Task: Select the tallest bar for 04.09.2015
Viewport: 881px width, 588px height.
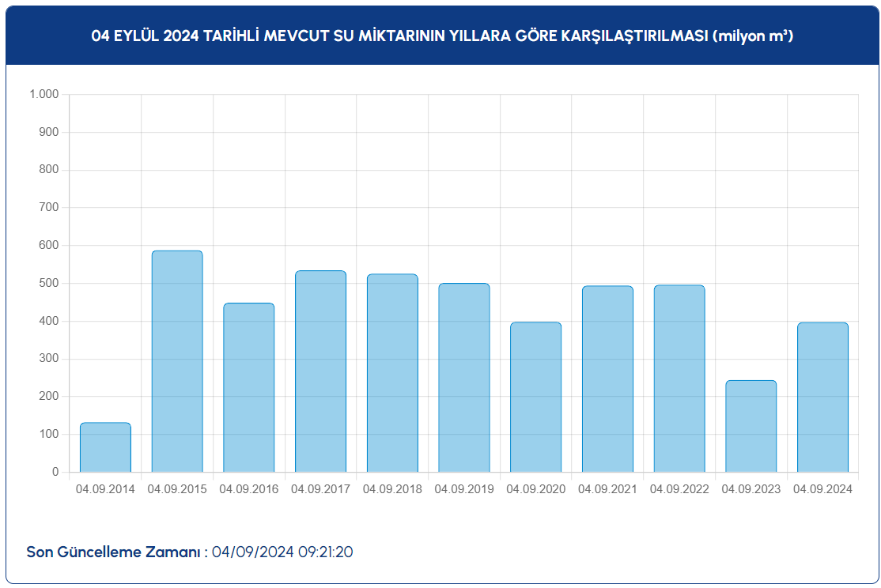Action: pyautogui.click(x=177, y=361)
